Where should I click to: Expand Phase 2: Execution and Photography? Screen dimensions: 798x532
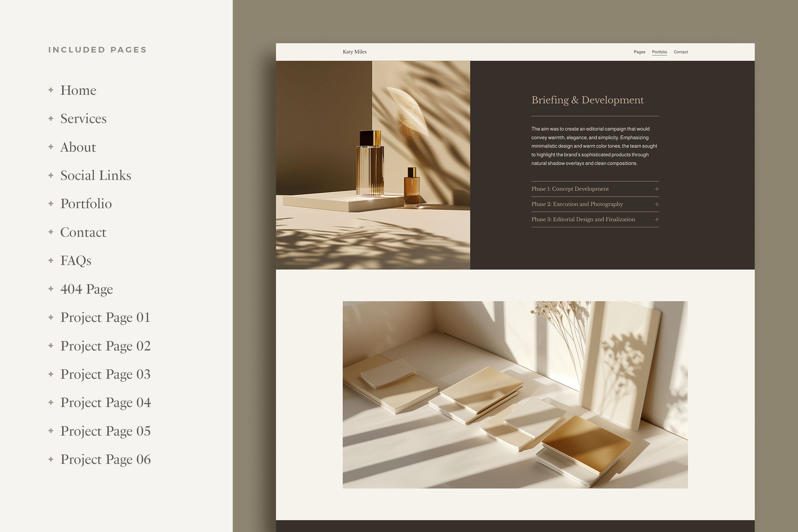(656, 204)
